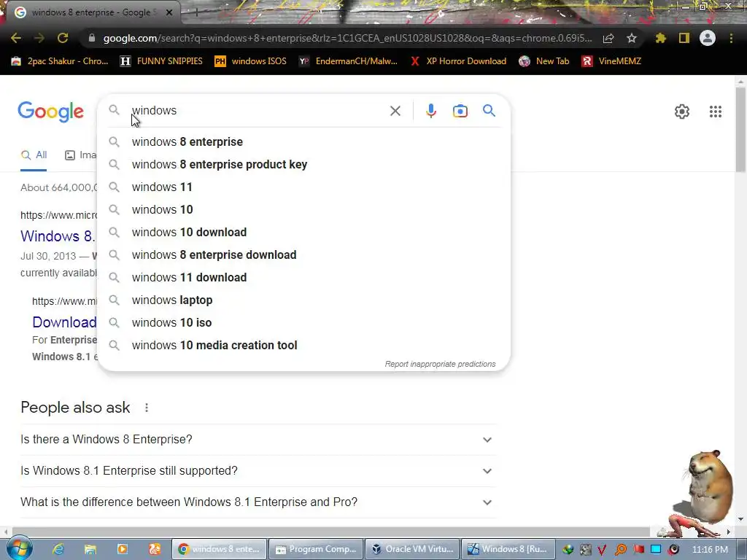Toggle the Chrome side panel icon

(x=684, y=38)
